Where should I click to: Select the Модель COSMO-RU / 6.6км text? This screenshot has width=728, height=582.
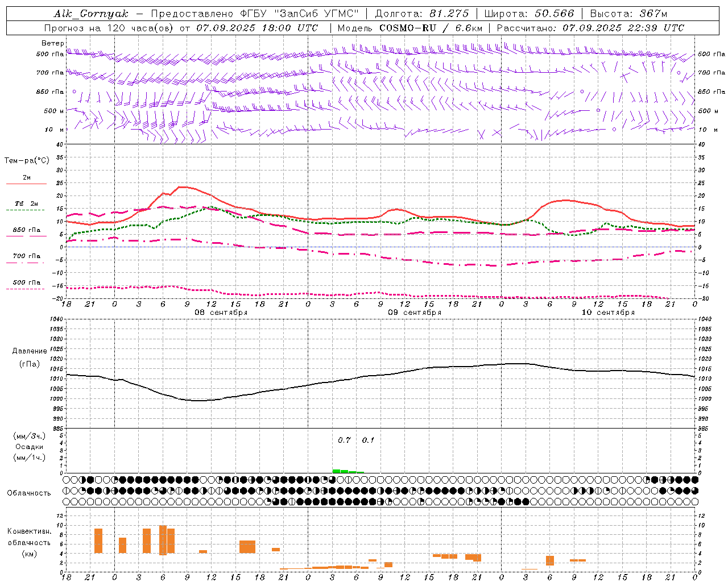click(410, 28)
